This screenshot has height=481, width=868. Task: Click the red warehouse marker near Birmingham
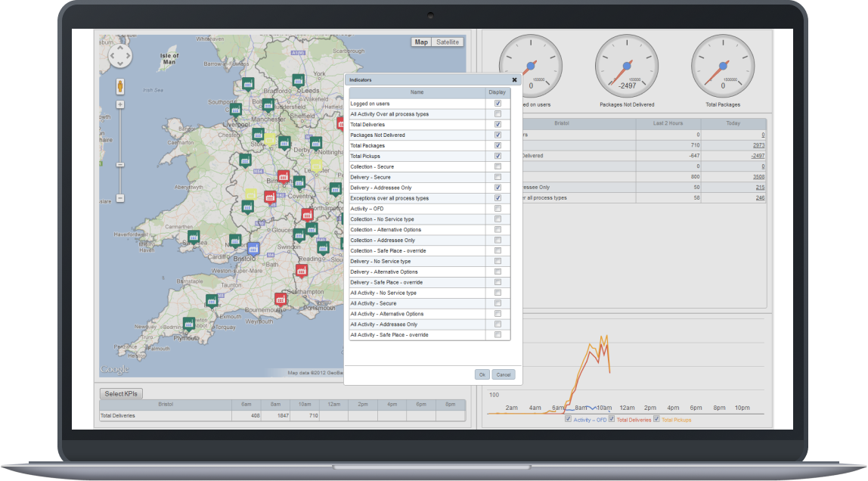[x=283, y=176]
